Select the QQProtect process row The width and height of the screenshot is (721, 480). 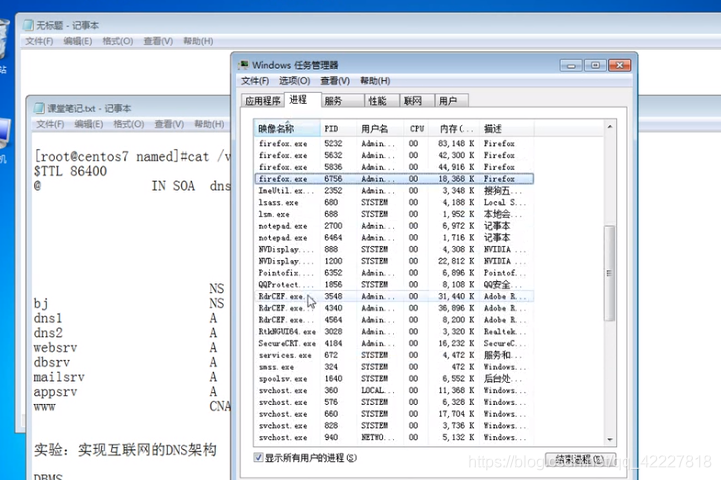coord(394,285)
